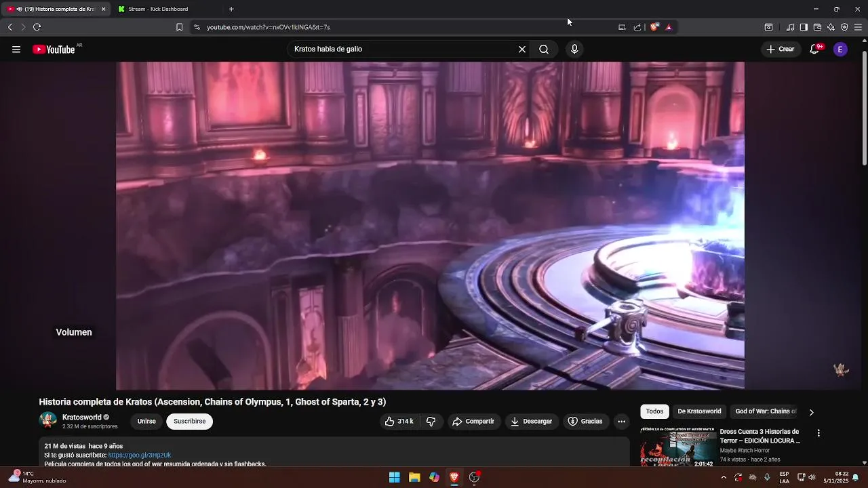This screenshot has width=868, height=488.
Task: Open the Dross Cuenta 3 Historias thumbnail
Action: click(x=678, y=447)
